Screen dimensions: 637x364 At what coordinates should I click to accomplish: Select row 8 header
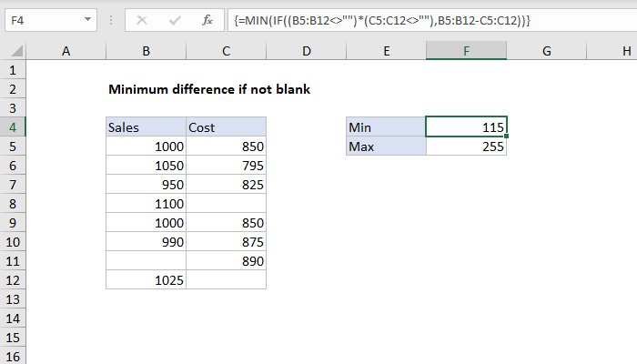coord(13,204)
